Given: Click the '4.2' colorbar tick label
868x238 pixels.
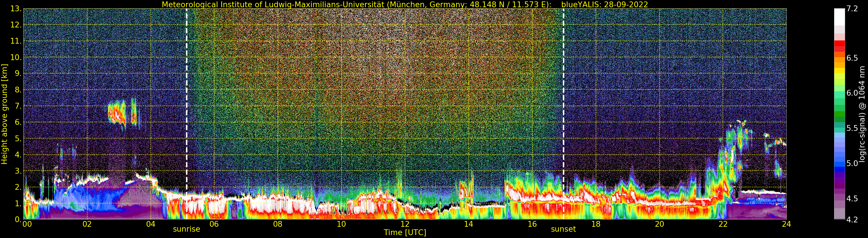Looking at the screenshot, I should point(852,220).
